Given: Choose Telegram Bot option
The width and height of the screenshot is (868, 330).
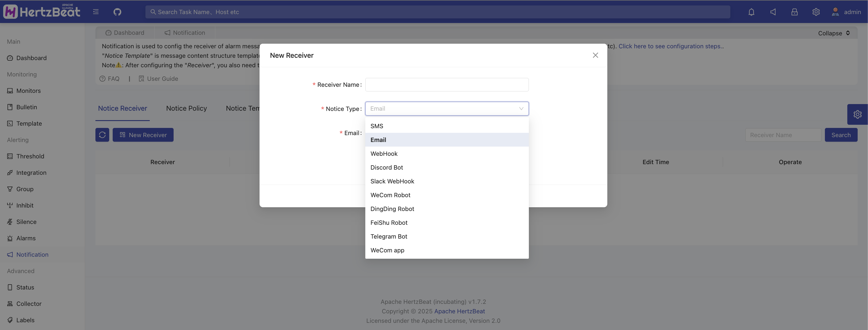Looking at the screenshot, I should pyautogui.click(x=389, y=237).
